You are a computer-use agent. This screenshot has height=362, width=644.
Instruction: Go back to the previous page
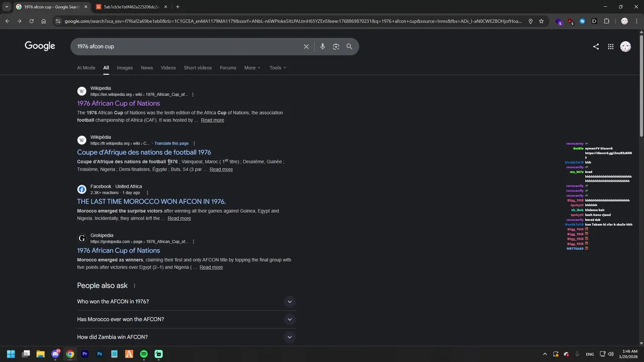pos(7,21)
